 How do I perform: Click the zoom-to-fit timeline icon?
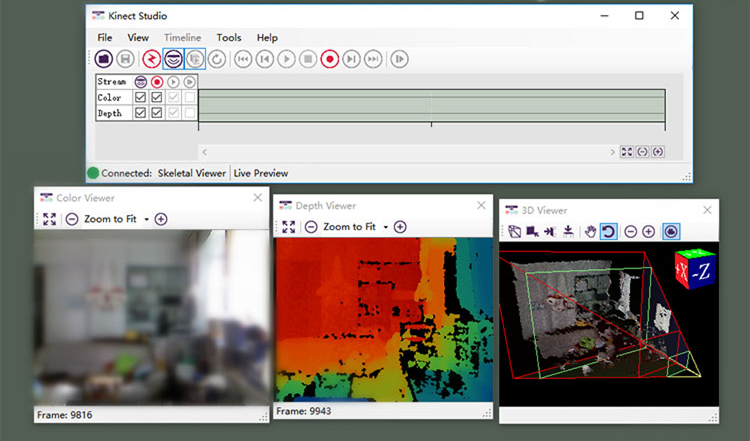627,152
